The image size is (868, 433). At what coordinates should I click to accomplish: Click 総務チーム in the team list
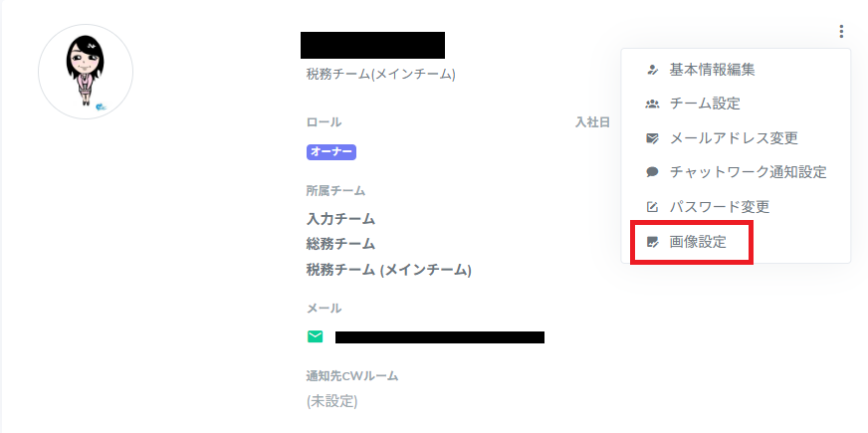point(340,244)
